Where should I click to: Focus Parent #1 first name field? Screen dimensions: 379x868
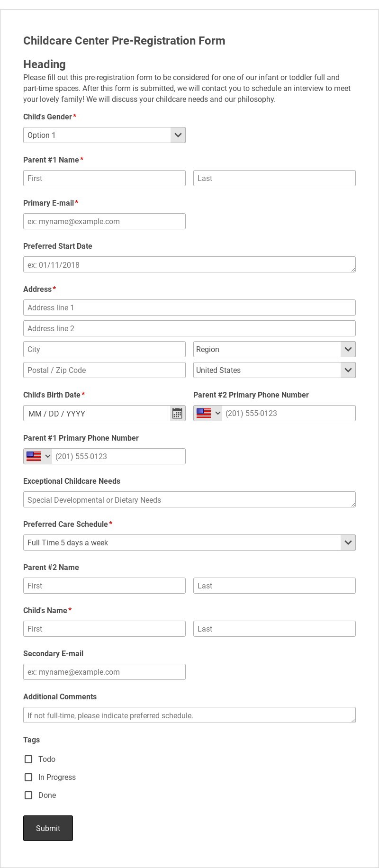click(x=104, y=178)
